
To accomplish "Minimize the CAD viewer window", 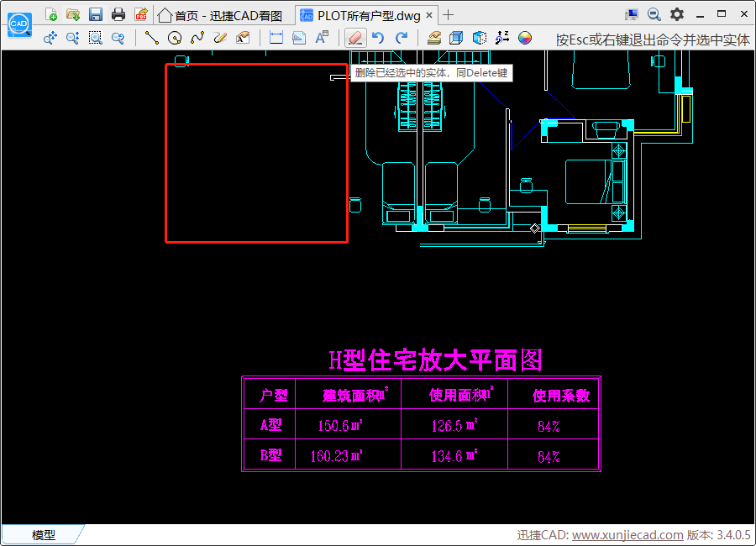I will pyautogui.click(x=700, y=15).
